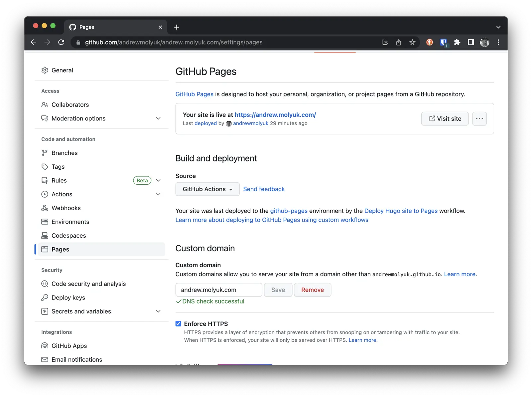
Task: Open Email notifications via its envelope icon
Action: [45, 359]
